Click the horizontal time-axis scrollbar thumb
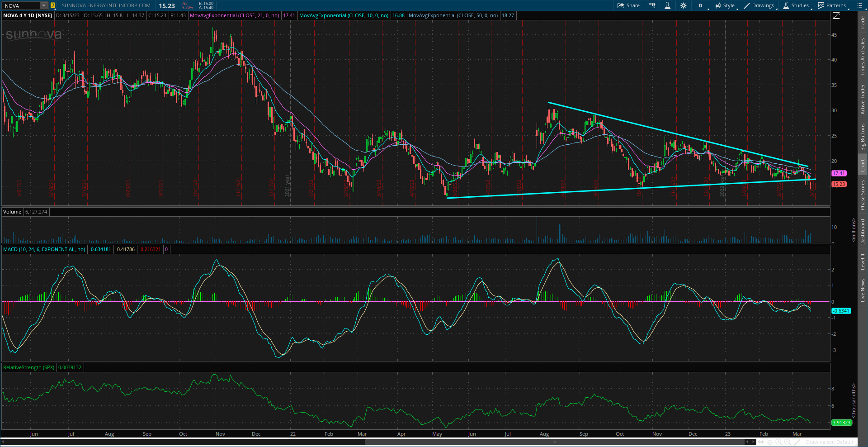The width and height of the screenshot is (868, 447). coord(555,442)
